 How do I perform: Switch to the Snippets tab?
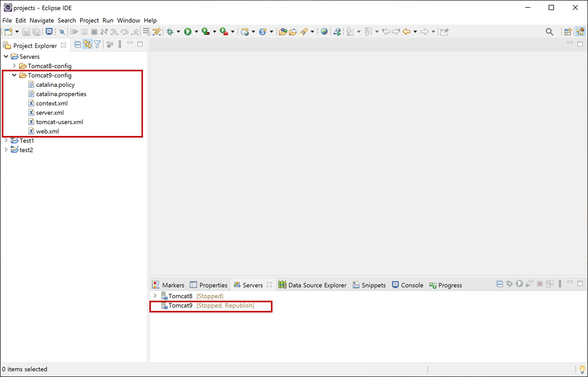coord(369,285)
